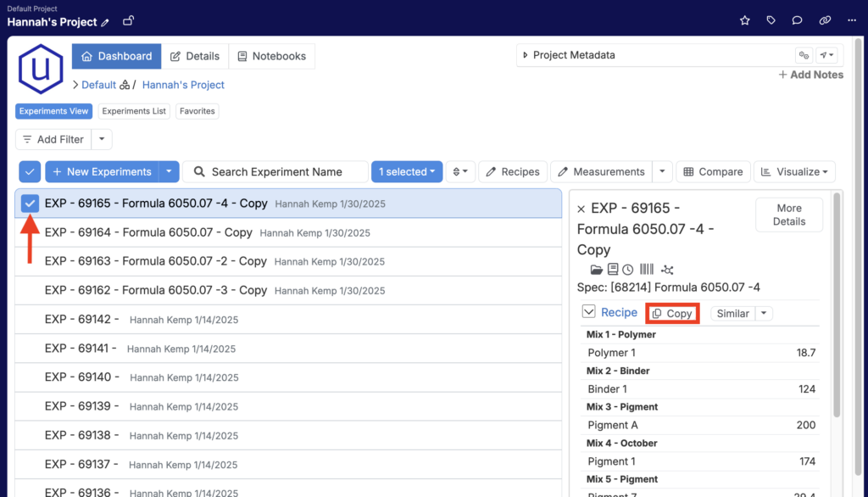Click the tag icon in top bar
This screenshot has height=497, width=868.
pos(771,20)
